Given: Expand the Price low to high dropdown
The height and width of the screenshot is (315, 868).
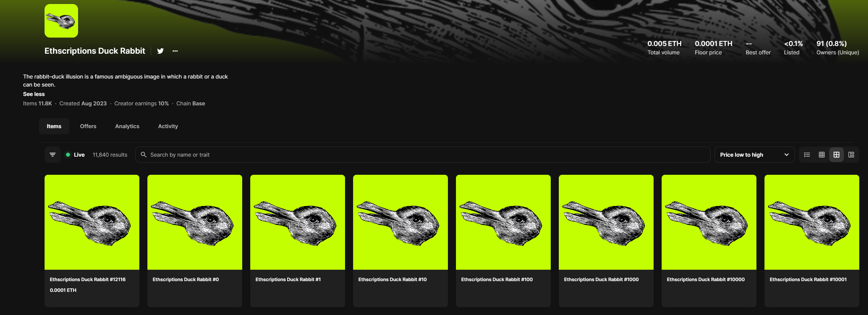Looking at the screenshot, I should (x=754, y=155).
